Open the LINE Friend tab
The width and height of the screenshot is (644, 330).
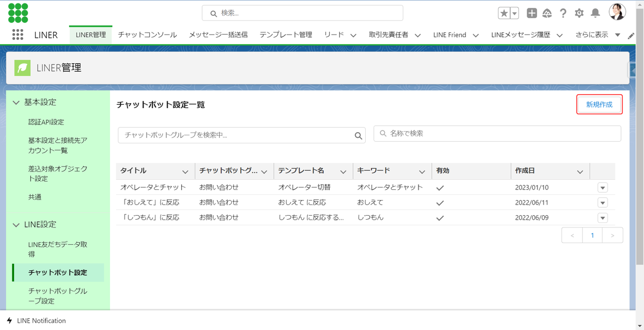pos(450,35)
